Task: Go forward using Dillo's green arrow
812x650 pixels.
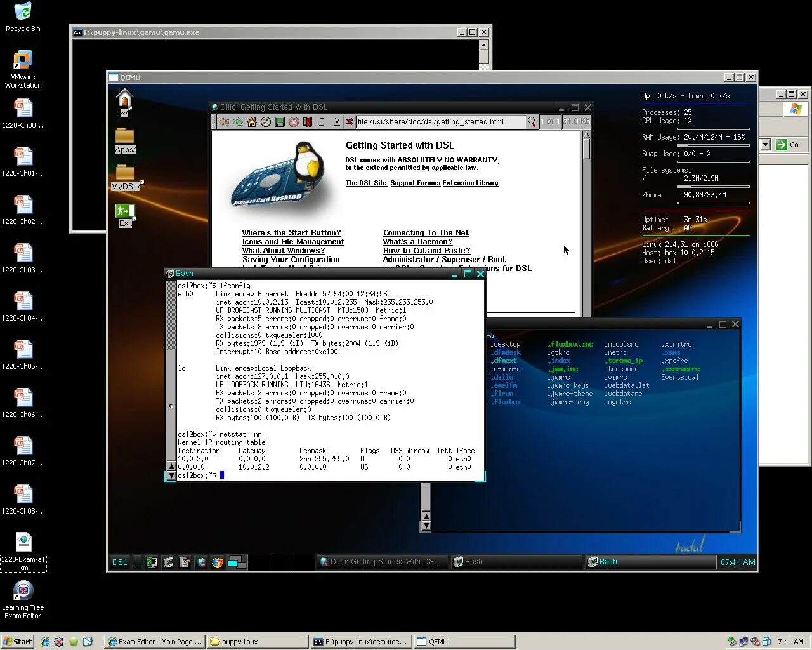Action: click(237, 122)
